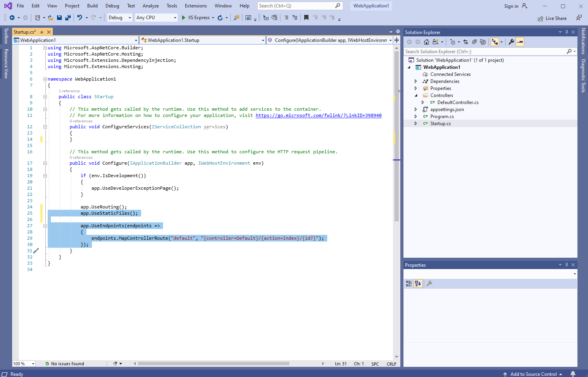Open the go.microsoft.com fwlink URL
This screenshot has width=588, height=377.
click(x=318, y=115)
